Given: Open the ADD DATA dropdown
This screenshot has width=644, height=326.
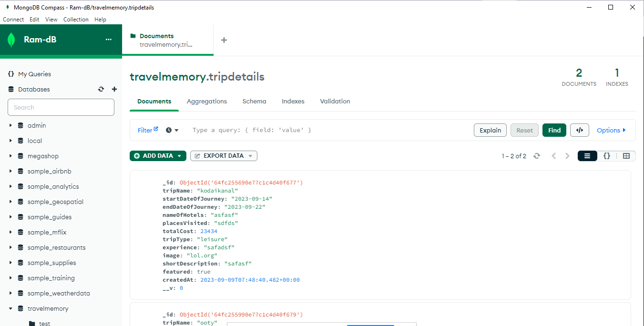Looking at the screenshot, I should tap(158, 156).
